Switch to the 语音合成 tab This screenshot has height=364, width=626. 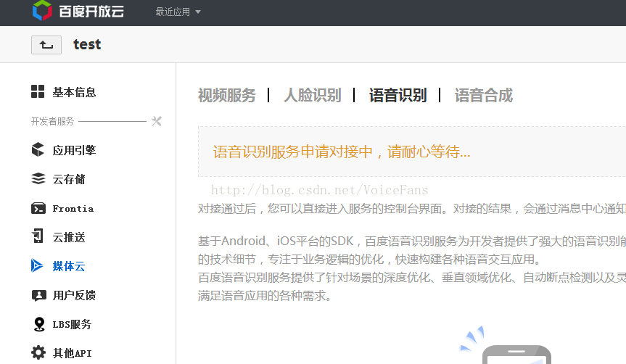point(484,96)
